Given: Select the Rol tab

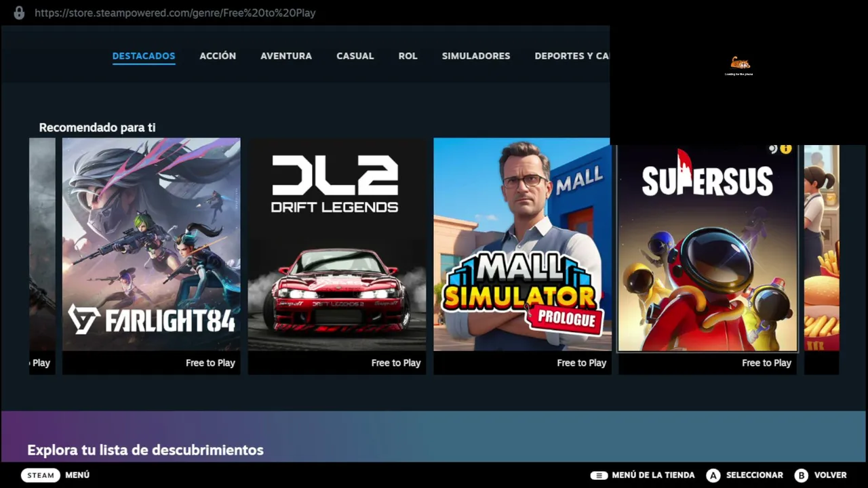Looking at the screenshot, I should point(408,56).
